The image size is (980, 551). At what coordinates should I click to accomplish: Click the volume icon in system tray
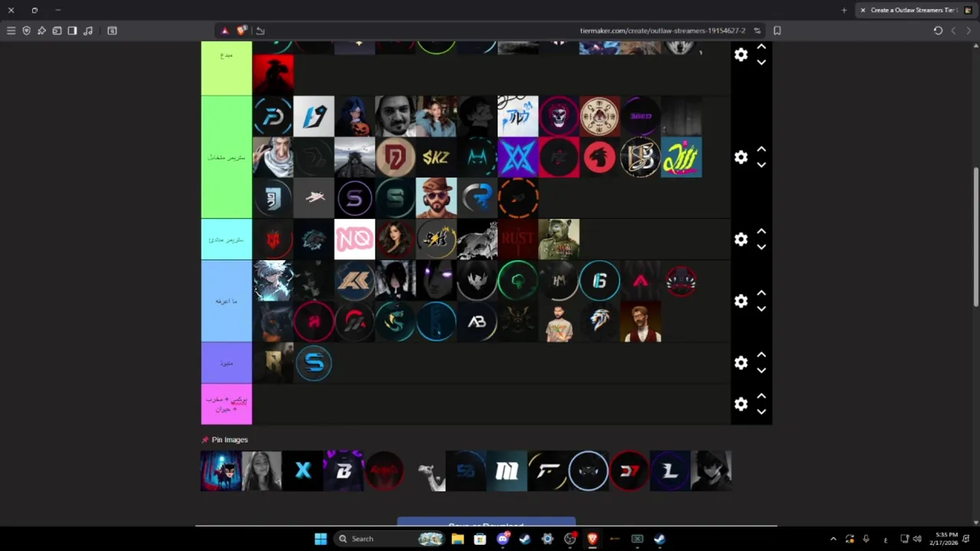[x=917, y=539]
